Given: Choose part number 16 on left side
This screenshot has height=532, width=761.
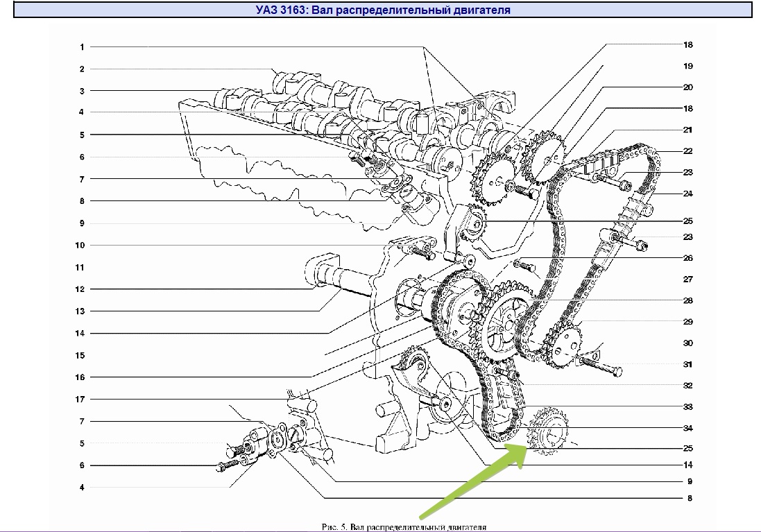Looking at the screenshot, I should (80, 377).
